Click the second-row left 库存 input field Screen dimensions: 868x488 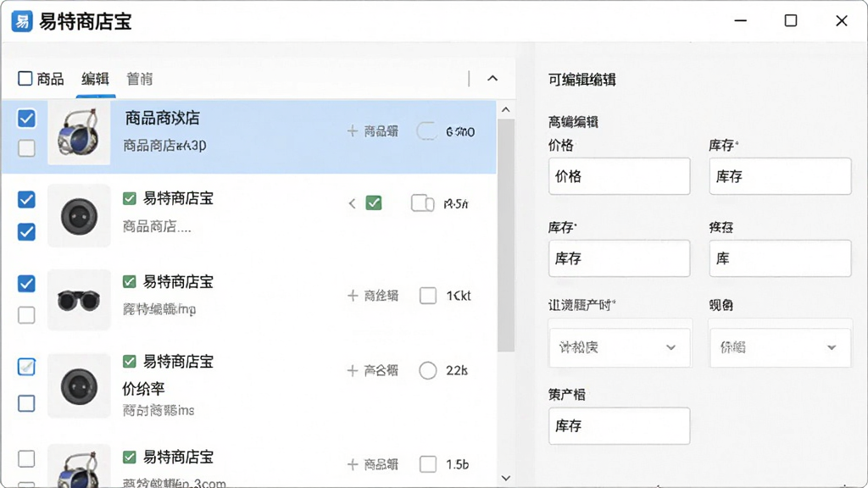pos(619,258)
